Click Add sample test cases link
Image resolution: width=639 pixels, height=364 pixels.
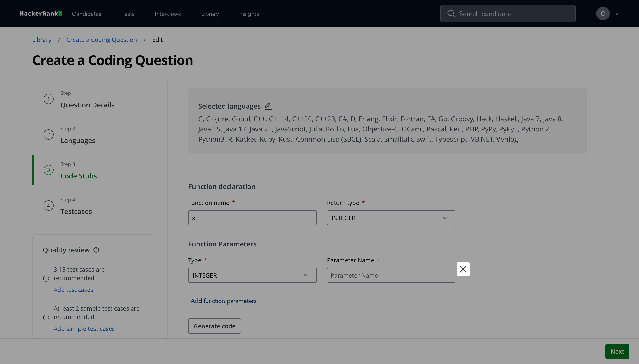(x=84, y=329)
